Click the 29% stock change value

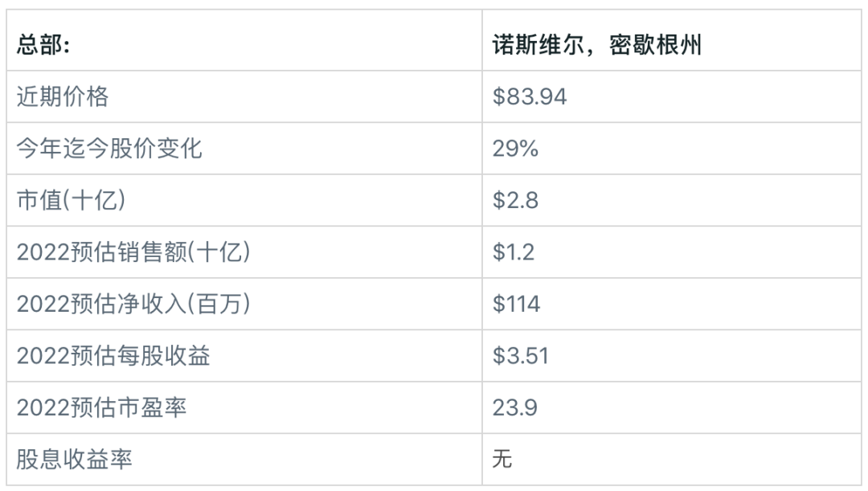point(515,149)
